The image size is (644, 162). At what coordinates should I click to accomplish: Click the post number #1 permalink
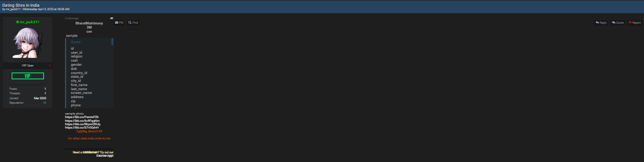(112, 18)
